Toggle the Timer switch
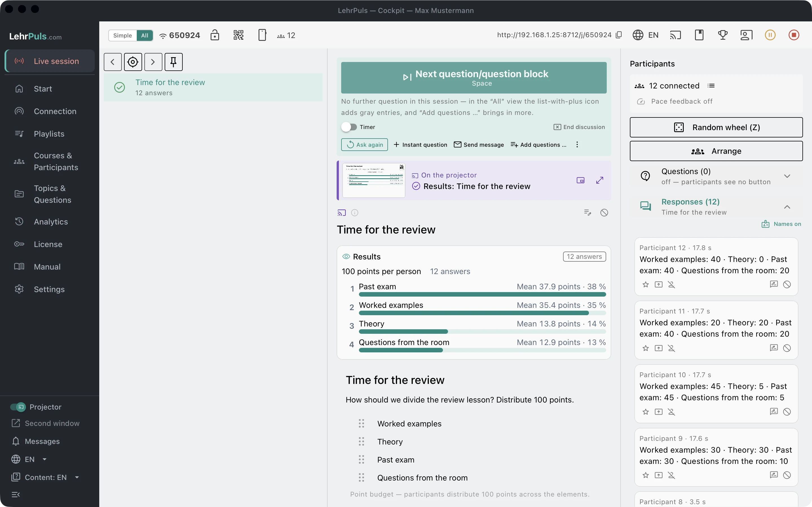812x507 pixels. (x=349, y=127)
